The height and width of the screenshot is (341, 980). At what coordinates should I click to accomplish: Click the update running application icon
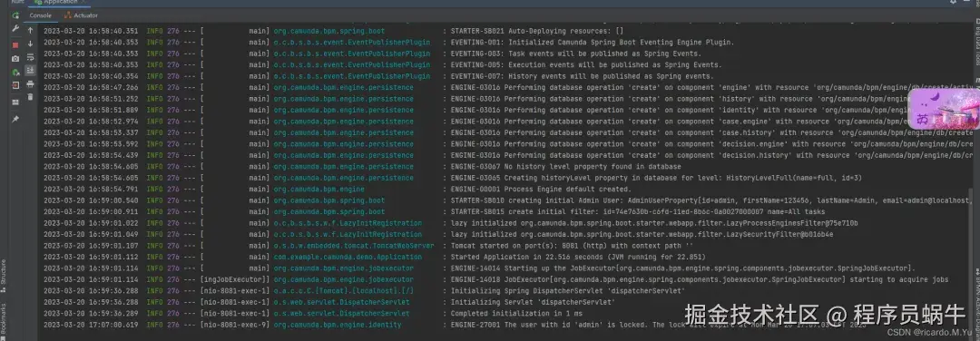15,73
